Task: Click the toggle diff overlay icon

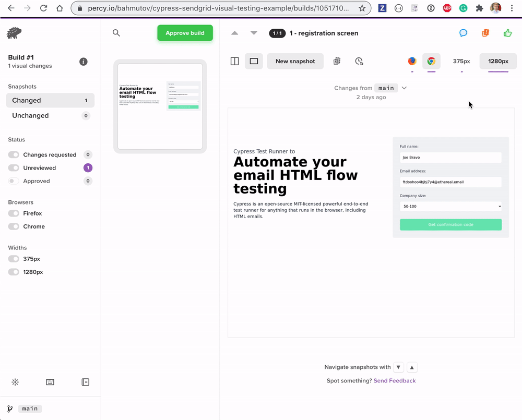Action: (337, 61)
